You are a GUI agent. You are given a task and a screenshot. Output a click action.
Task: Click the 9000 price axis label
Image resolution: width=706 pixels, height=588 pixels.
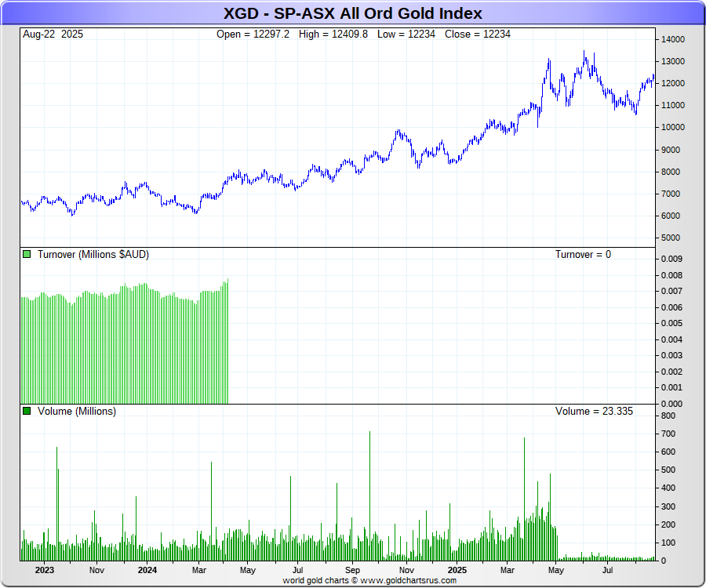click(671, 150)
